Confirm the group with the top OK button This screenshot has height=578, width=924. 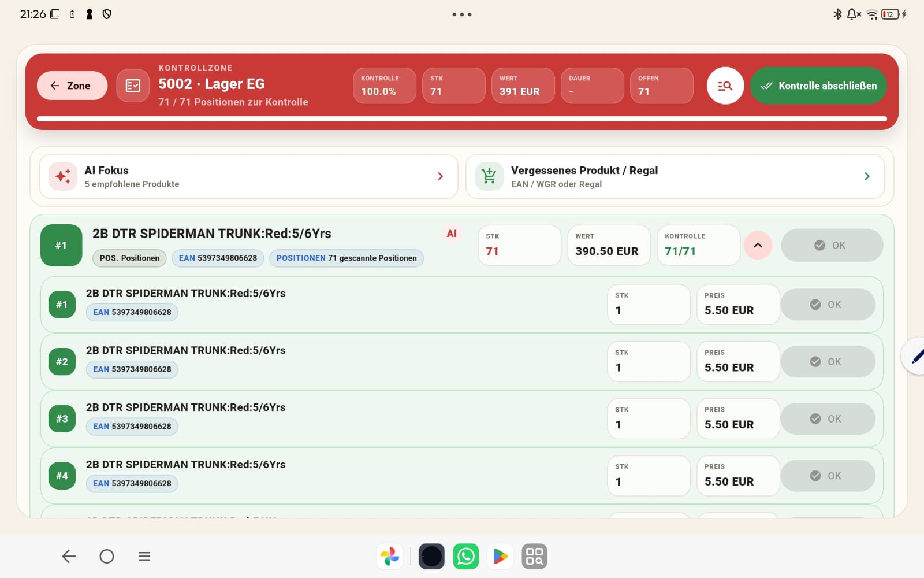[x=832, y=245]
